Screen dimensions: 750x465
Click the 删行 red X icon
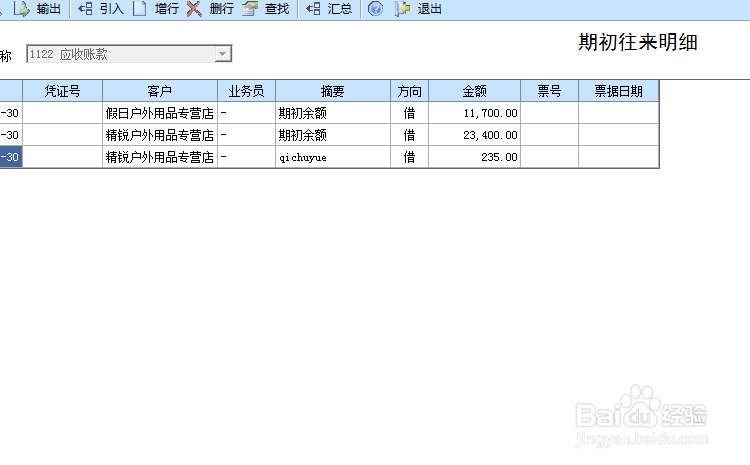click(x=194, y=9)
